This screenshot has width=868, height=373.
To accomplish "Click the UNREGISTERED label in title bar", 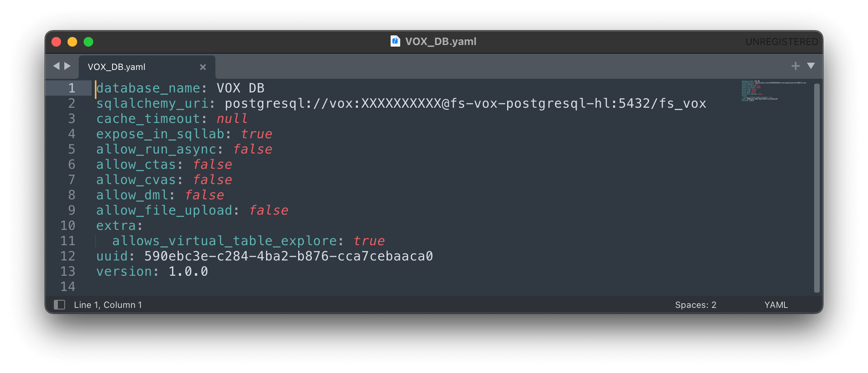I will (781, 42).
